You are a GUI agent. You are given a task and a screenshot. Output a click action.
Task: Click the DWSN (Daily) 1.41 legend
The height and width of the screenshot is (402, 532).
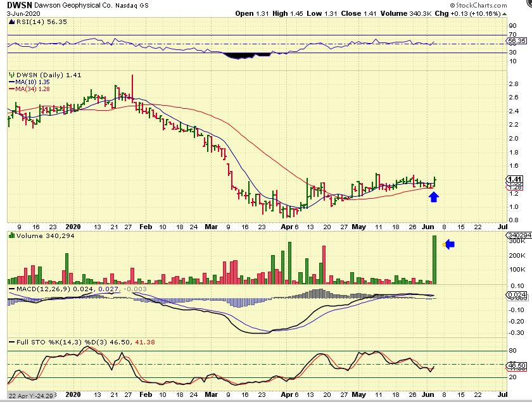click(x=49, y=75)
